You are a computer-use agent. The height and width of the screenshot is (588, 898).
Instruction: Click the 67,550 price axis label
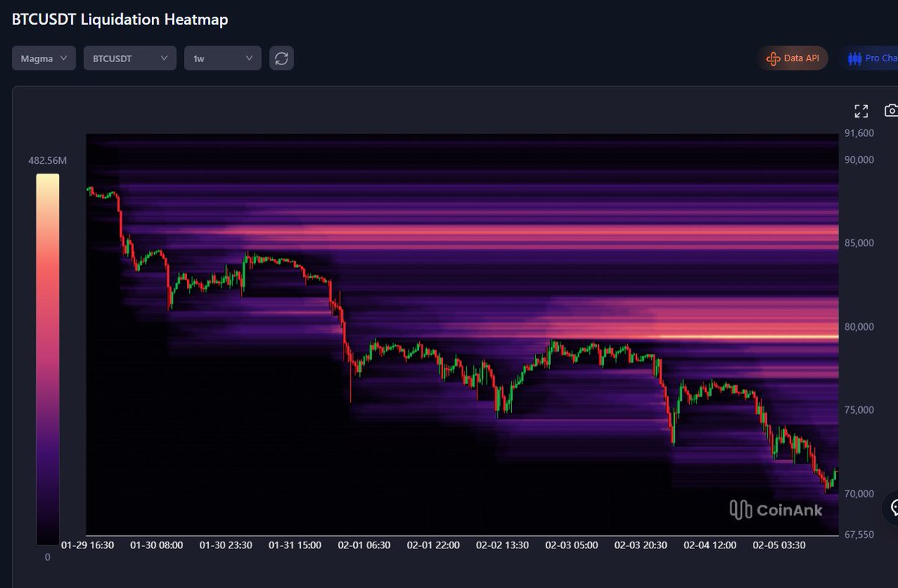(859, 535)
